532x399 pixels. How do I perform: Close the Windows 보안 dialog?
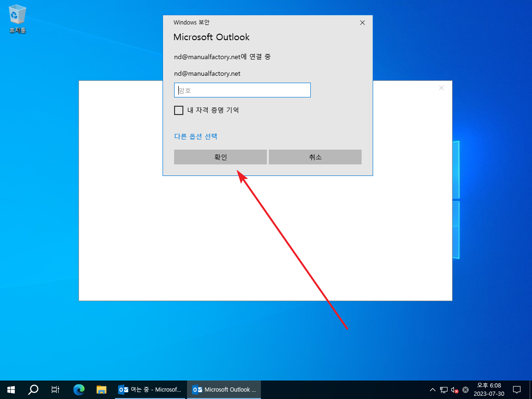click(363, 23)
